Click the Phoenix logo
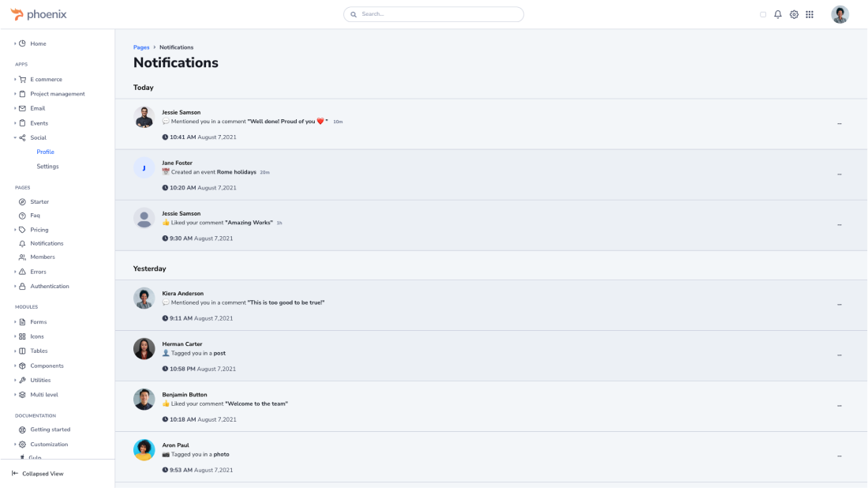The width and height of the screenshot is (868, 488). tap(39, 14)
